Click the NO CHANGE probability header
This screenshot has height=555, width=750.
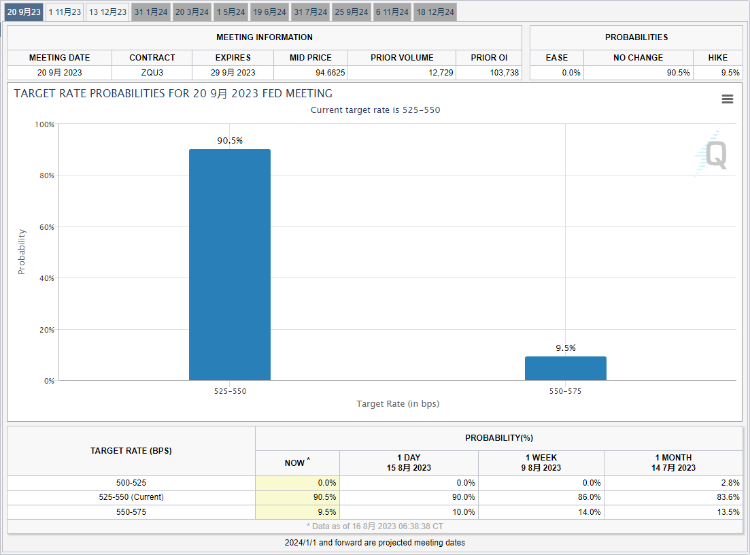pos(638,57)
